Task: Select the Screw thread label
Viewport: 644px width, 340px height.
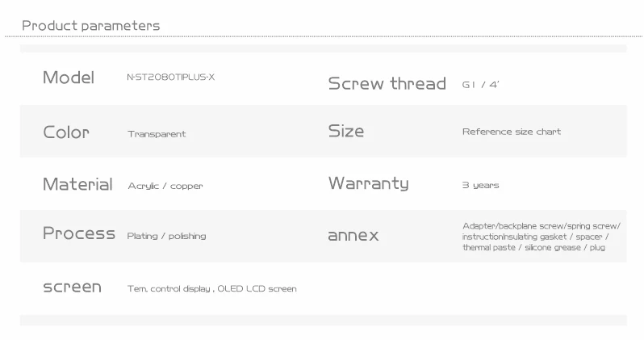Action: pos(387,83)
